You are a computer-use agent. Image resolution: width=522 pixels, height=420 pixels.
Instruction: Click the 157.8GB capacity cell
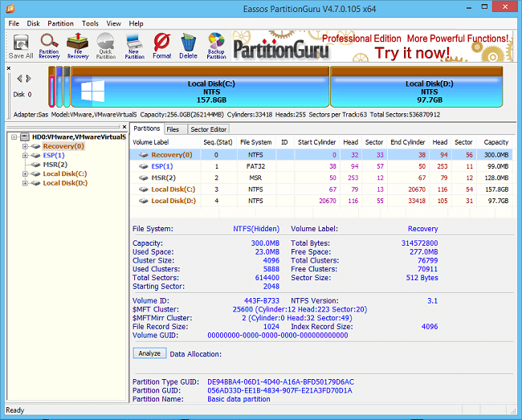coord(496,190)
